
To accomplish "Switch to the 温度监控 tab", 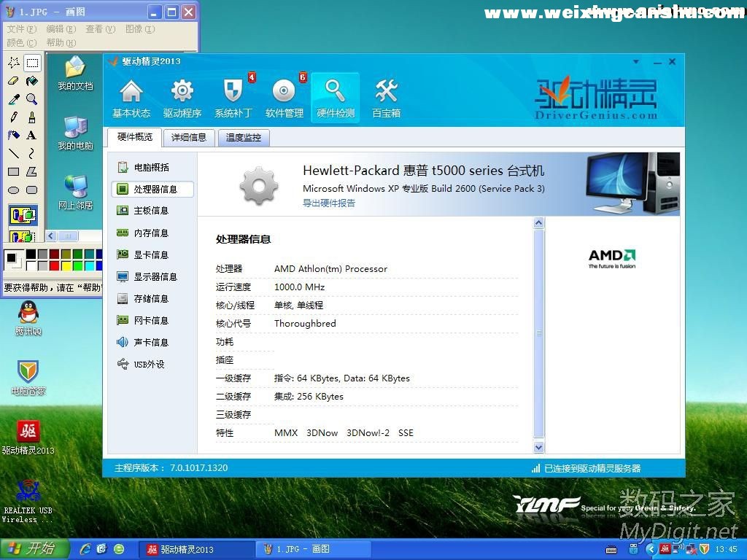I will tap(243, 137).
